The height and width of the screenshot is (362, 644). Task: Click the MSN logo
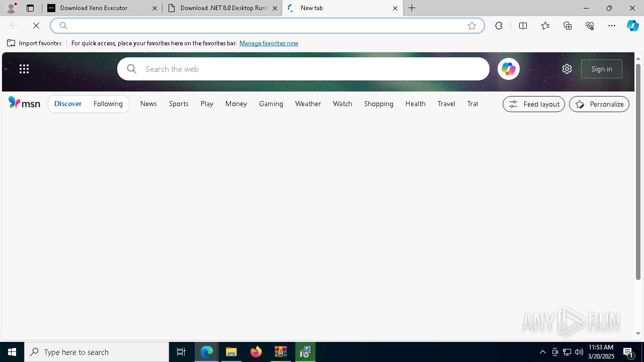[x=24, y=103]
